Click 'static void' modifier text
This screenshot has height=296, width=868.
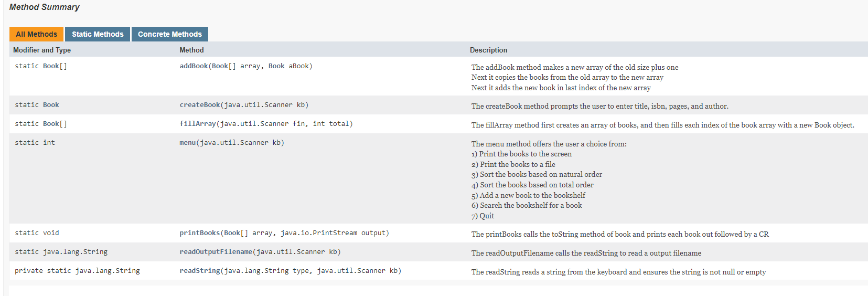37,233
